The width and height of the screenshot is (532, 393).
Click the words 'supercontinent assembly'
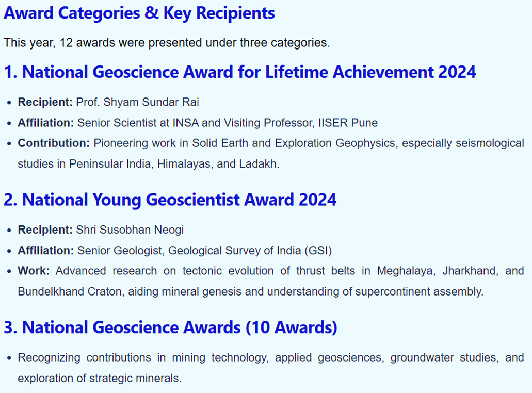[x=420, y=291]
